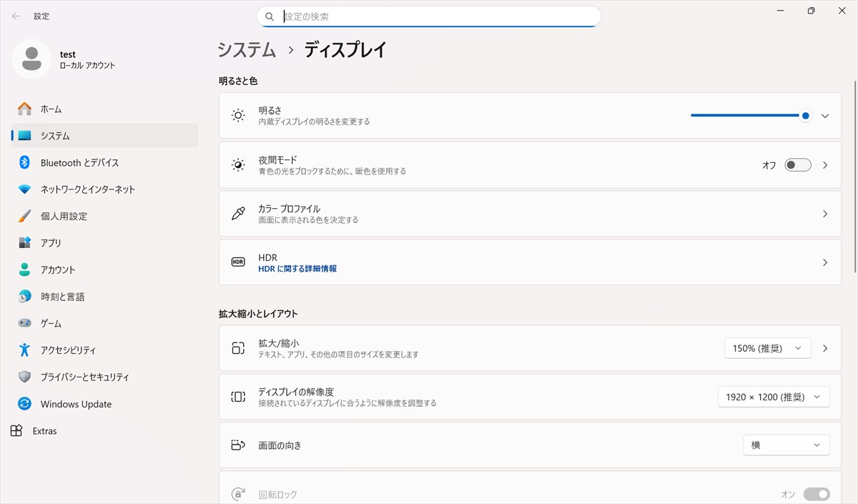
Task: Select 時刻と言語 in the sidebar
Action: tap(62, 297)
